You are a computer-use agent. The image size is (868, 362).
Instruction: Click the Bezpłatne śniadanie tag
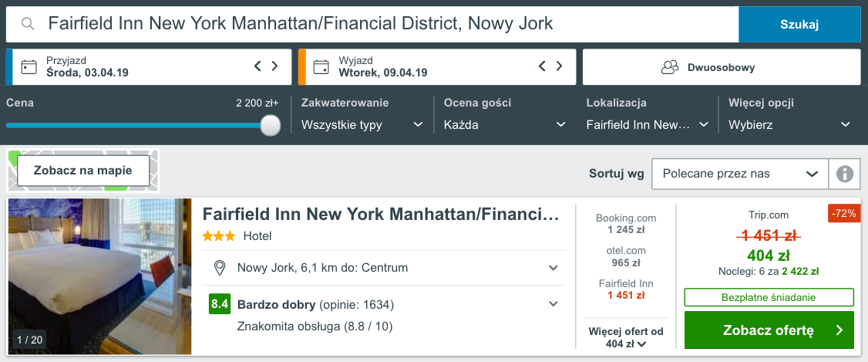pos(769,297)
